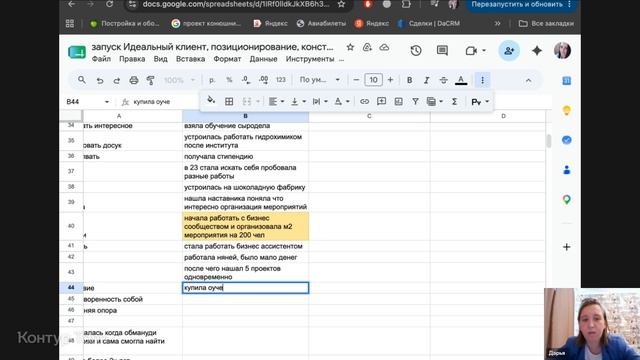Open more number formats 123
The image size is (640, 360).
pos(281,80)
